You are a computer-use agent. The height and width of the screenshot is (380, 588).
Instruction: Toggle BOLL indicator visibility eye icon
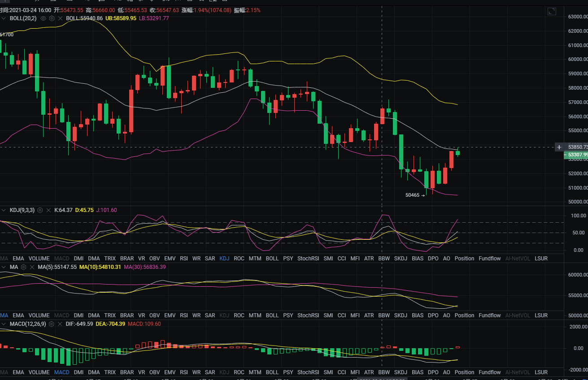44,18
